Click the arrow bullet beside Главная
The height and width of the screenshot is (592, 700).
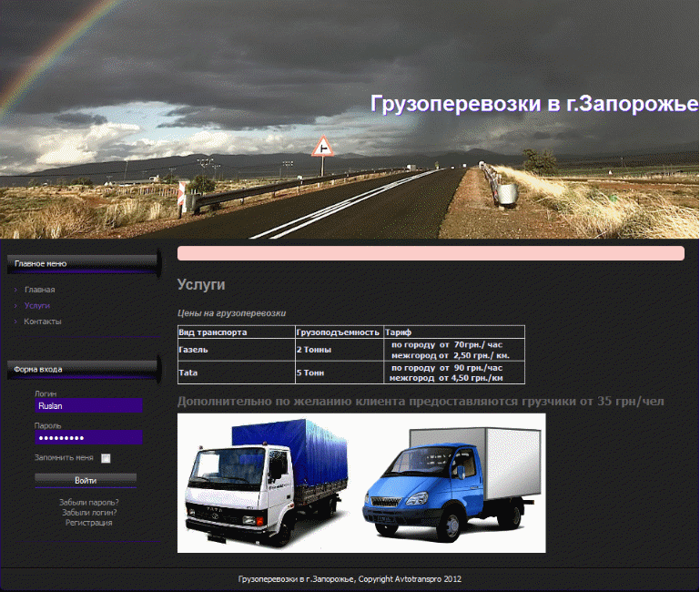[16, 290]
